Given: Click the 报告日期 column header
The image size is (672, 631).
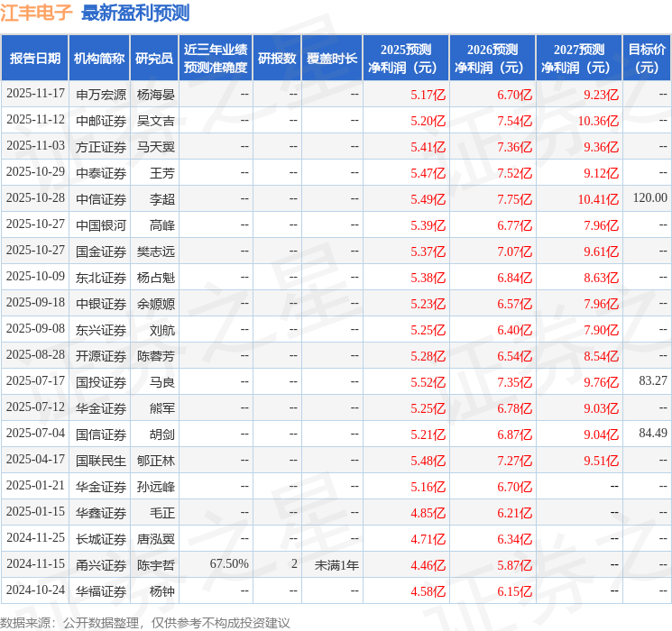Looking at the screenshot, I should [34, 59].
